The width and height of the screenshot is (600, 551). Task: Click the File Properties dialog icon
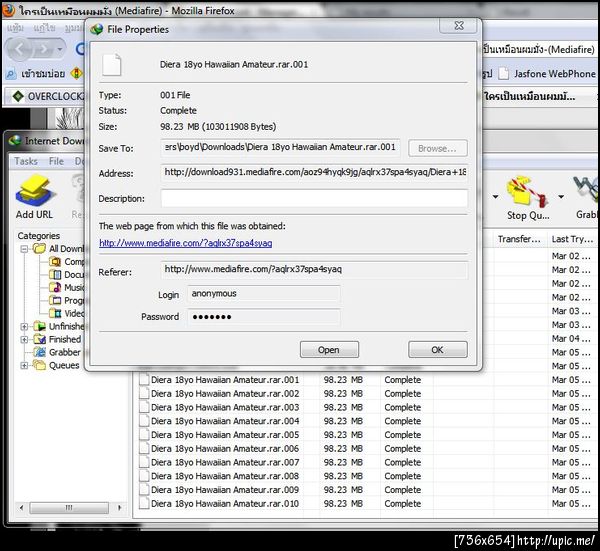97,29
